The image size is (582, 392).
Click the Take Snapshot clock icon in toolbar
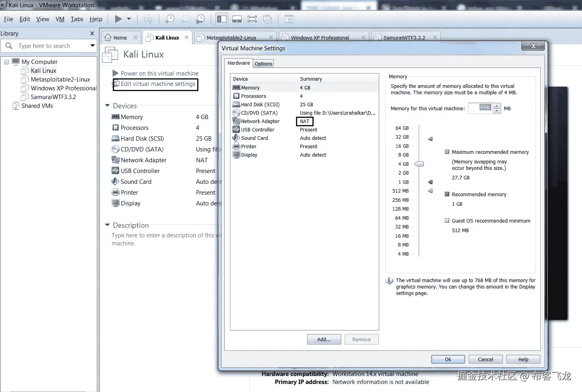pos(170,19)
